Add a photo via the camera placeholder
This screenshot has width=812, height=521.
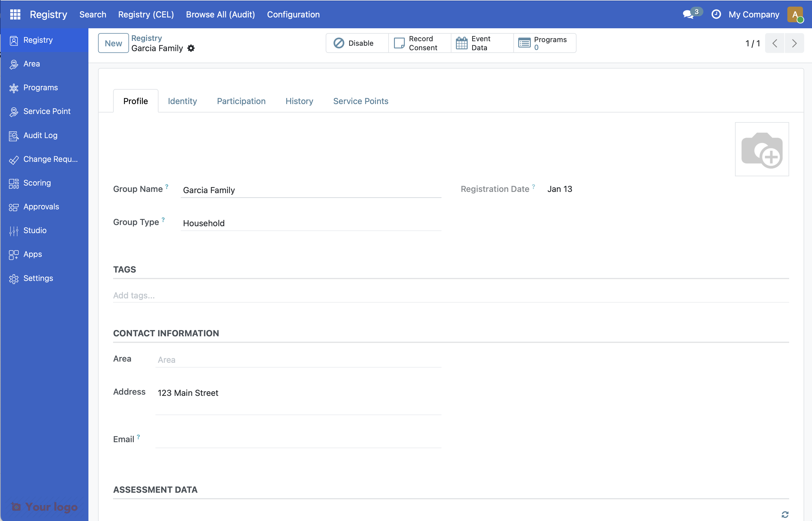pos(762,149)
